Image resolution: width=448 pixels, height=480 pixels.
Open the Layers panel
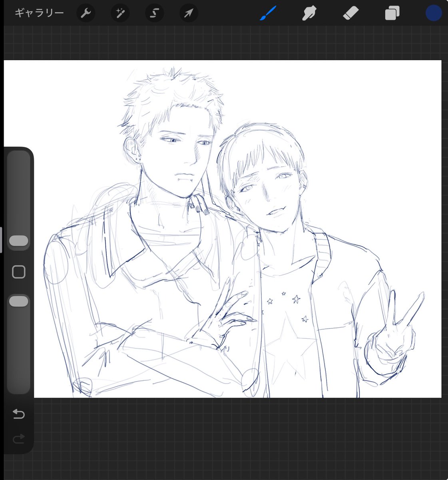(x=392, y=13)
